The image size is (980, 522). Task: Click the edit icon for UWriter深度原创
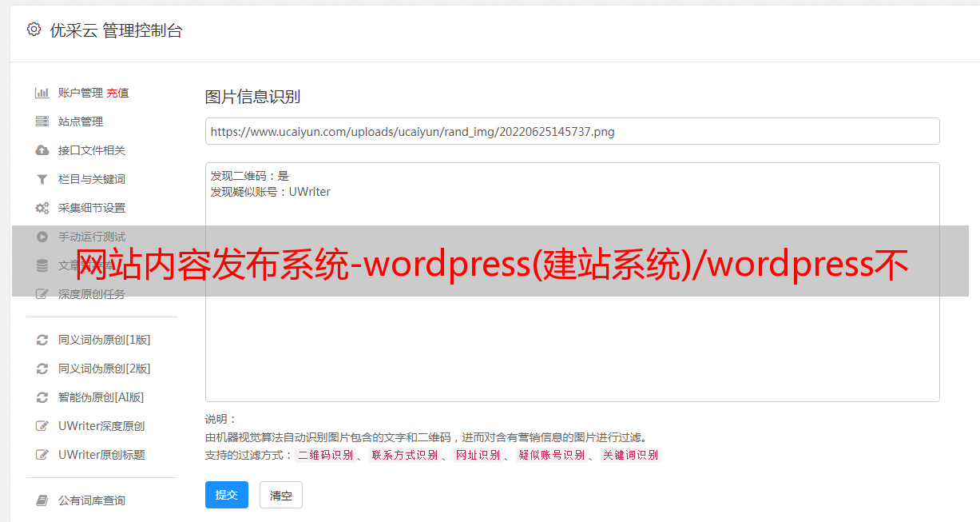point(42,426)
